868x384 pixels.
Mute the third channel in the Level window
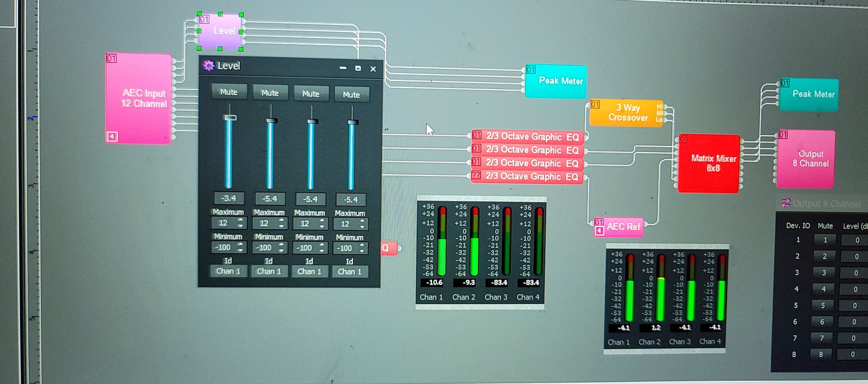point(311,93)
